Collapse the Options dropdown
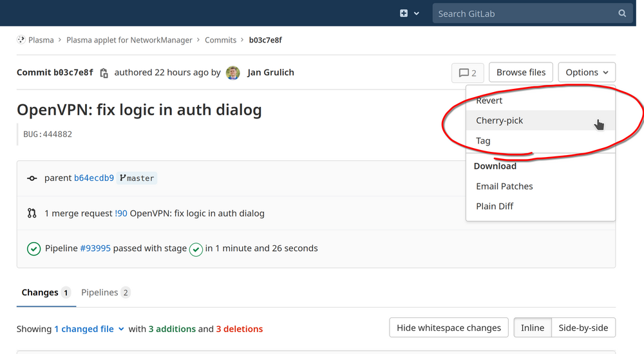 [x=587, y=73]
